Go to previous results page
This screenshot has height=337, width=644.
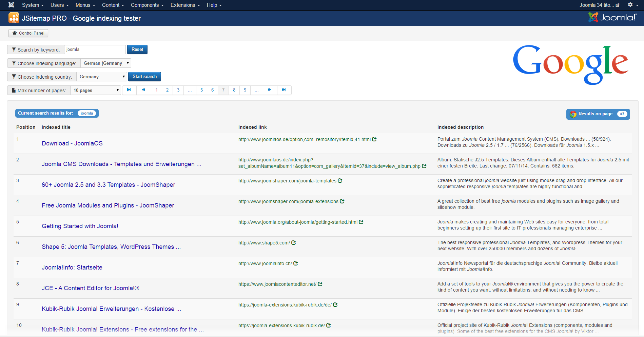(143, 90)
